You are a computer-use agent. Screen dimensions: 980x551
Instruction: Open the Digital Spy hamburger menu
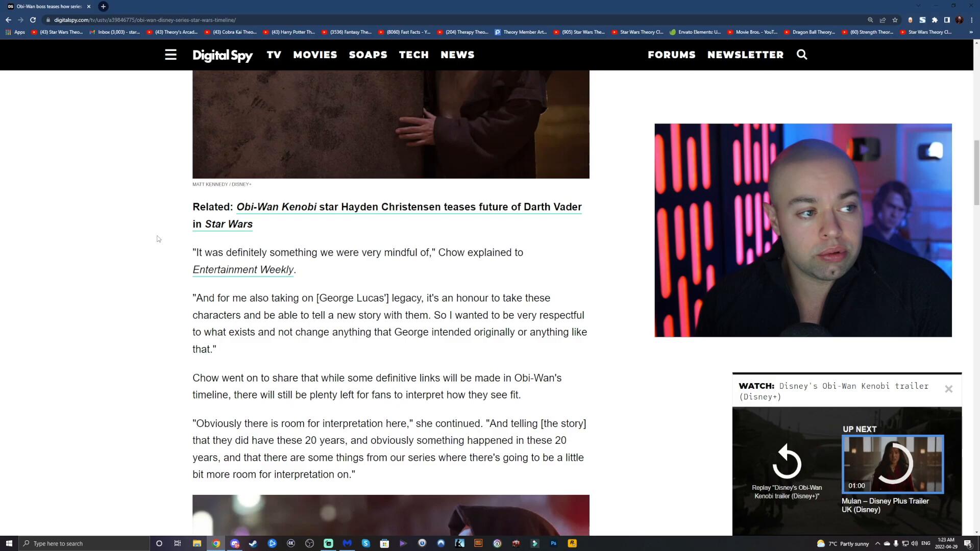(x=170, y=55)
